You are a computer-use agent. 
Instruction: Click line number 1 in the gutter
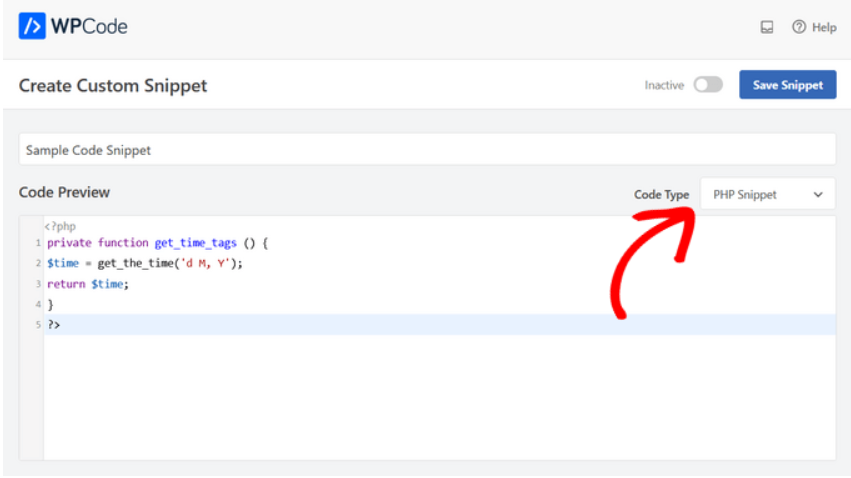[38, 243]
